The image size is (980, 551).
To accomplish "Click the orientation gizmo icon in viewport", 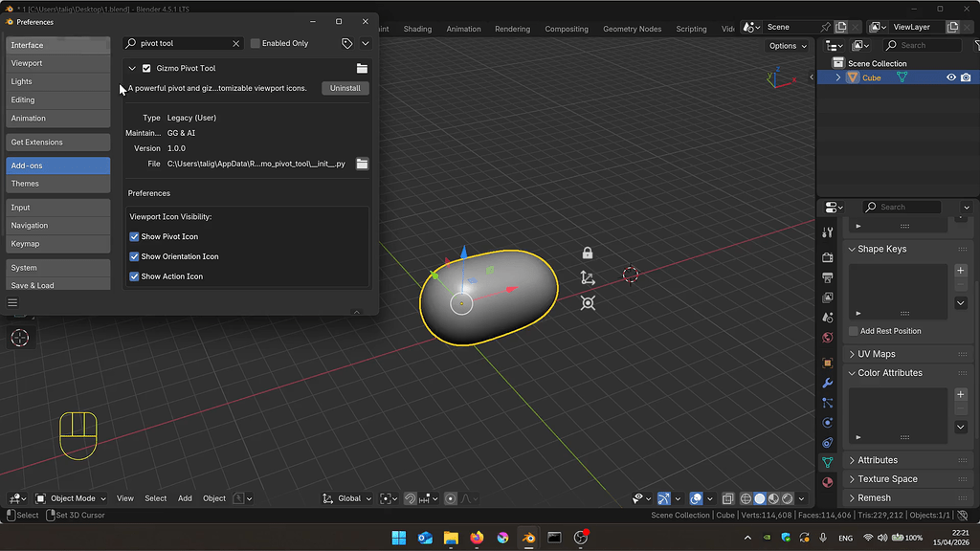I will (588, 278).
